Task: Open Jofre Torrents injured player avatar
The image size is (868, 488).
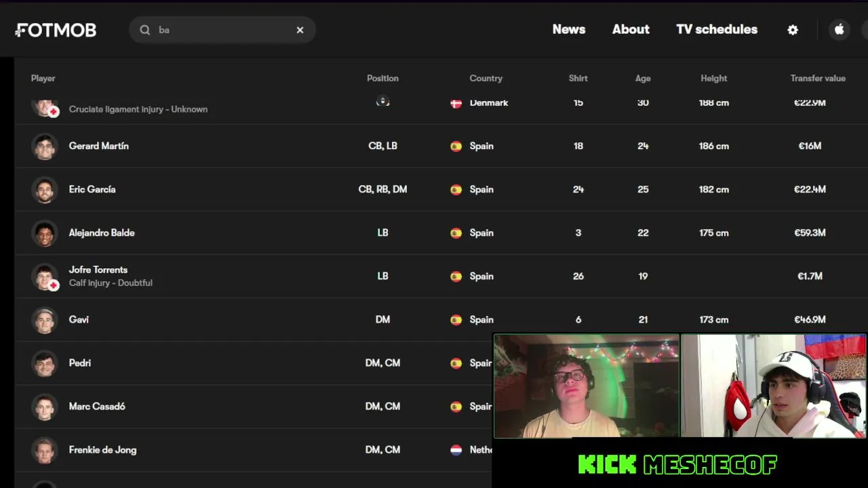Action: (x=45, y=277)
